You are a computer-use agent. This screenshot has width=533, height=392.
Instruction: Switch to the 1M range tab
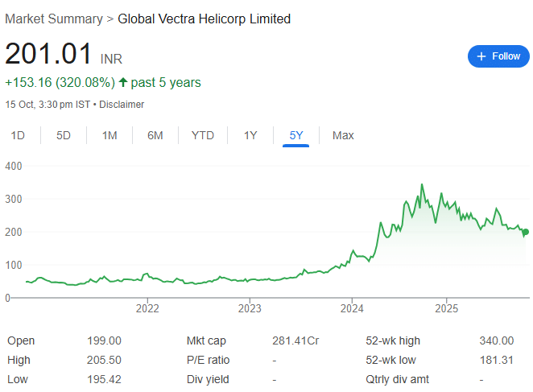109,135
